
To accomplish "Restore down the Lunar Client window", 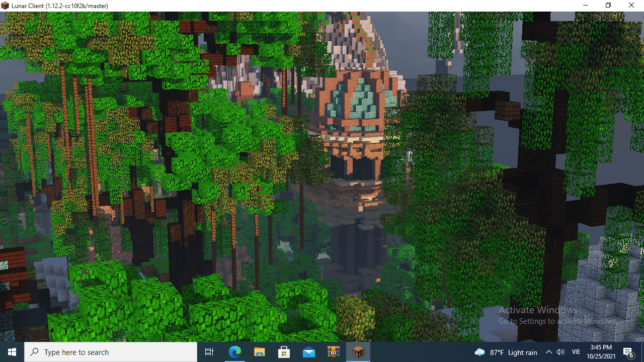I will [x=608, y=6].
